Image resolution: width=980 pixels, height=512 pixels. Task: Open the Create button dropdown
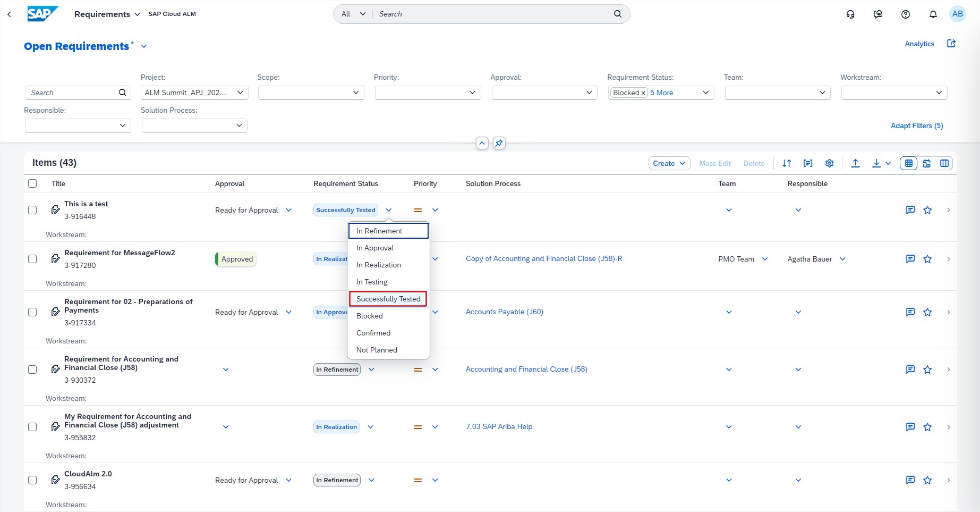click(x=669, y=163)
